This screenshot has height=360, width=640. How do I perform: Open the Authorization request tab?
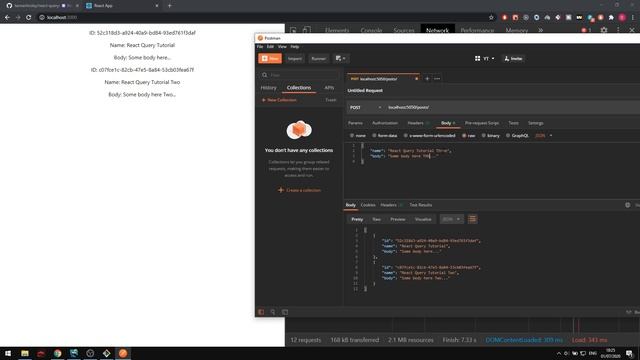coord(385,123)
